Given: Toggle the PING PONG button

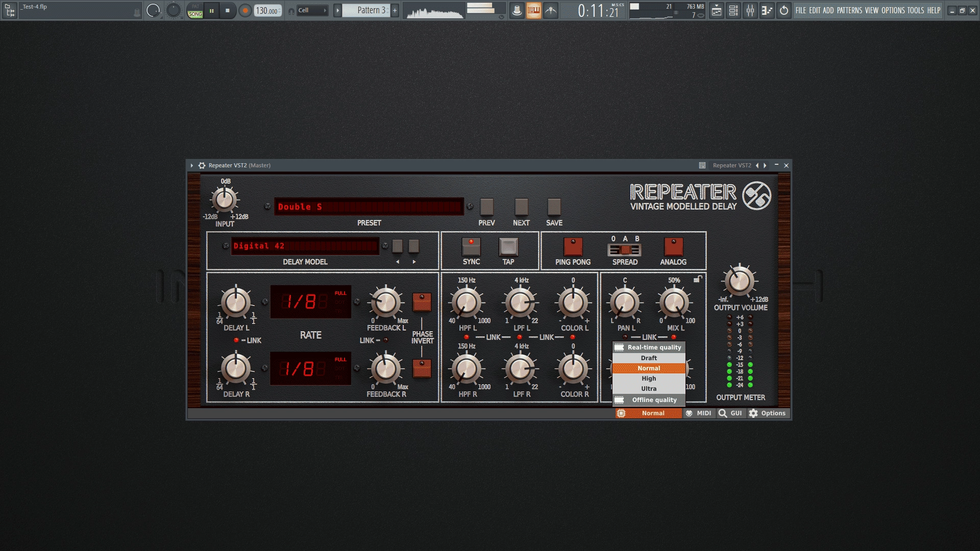Looking at the screenshot, I should (x=573, y=246).
